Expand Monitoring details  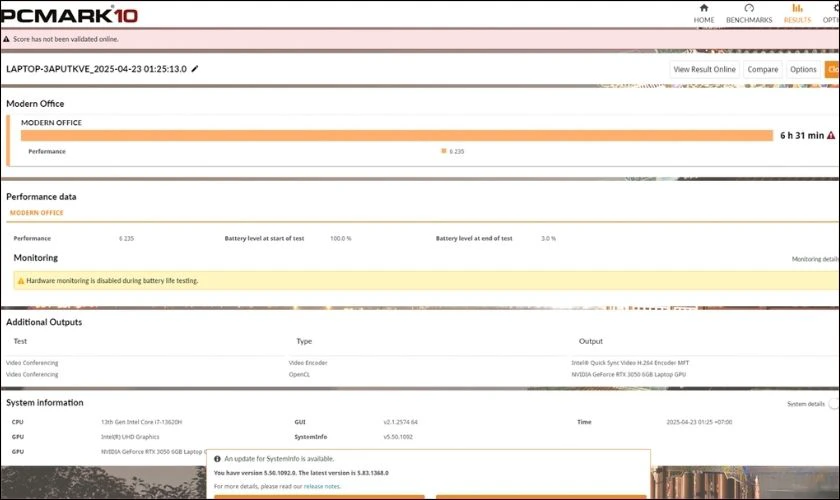point(815,259)
